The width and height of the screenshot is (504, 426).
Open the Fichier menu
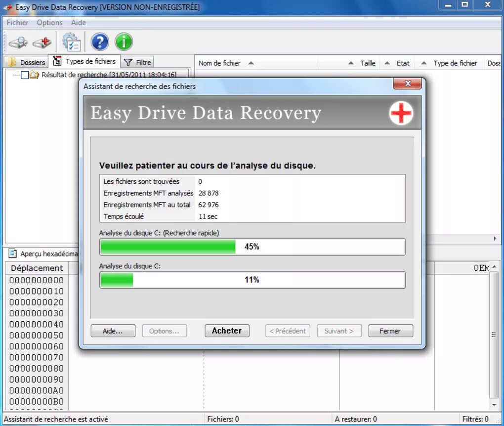(17, 23)
